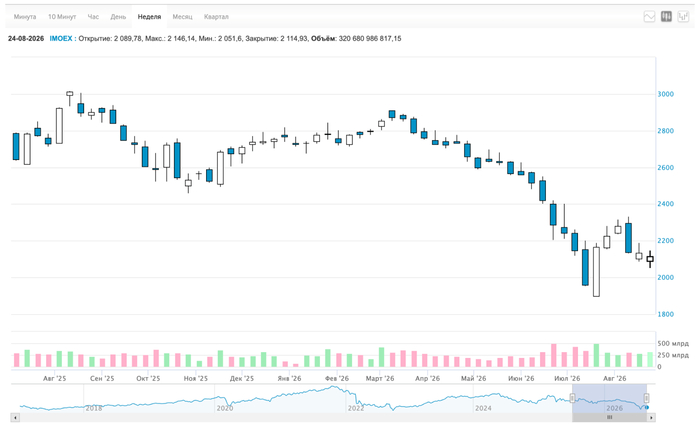Screen dimensions: 700x427
Task: Click the tall white candle bottoming below 2000
Action: coord(596,272)
